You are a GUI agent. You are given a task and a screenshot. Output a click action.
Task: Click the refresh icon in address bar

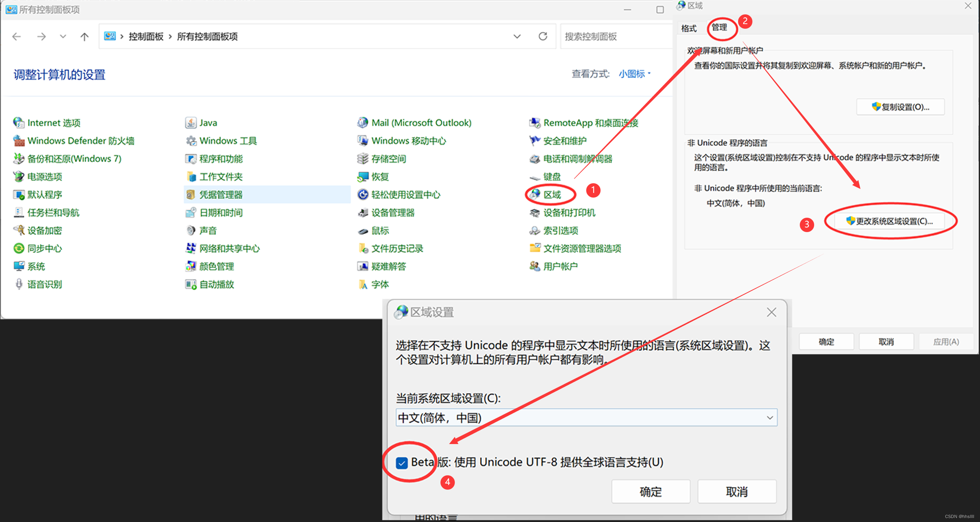[x=543, y=36]
